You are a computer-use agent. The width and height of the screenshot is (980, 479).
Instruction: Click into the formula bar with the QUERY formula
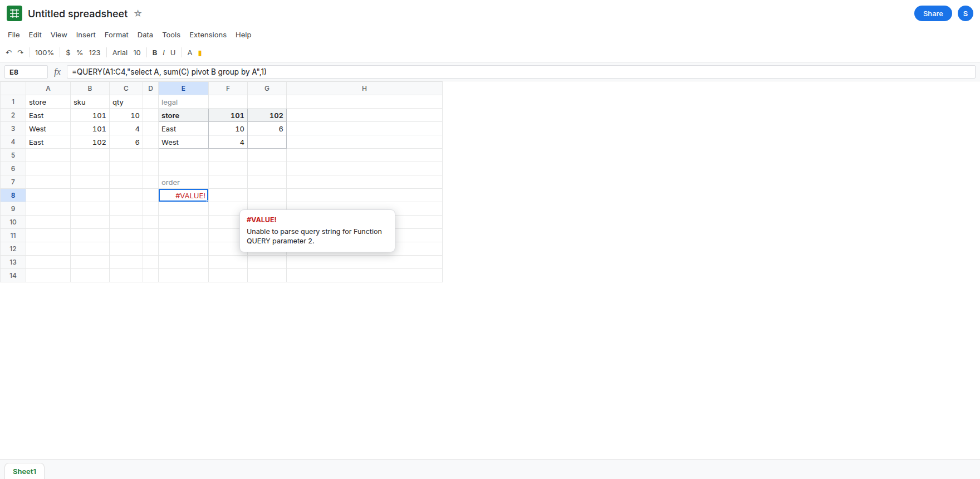click(521, 72)
